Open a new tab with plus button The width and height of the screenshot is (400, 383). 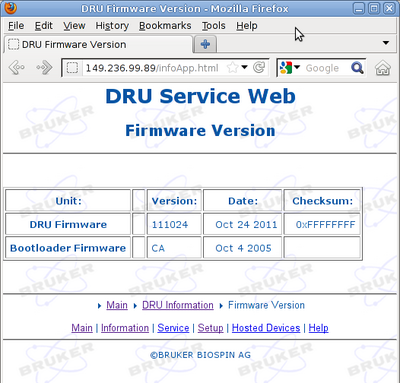coord(205,44)
